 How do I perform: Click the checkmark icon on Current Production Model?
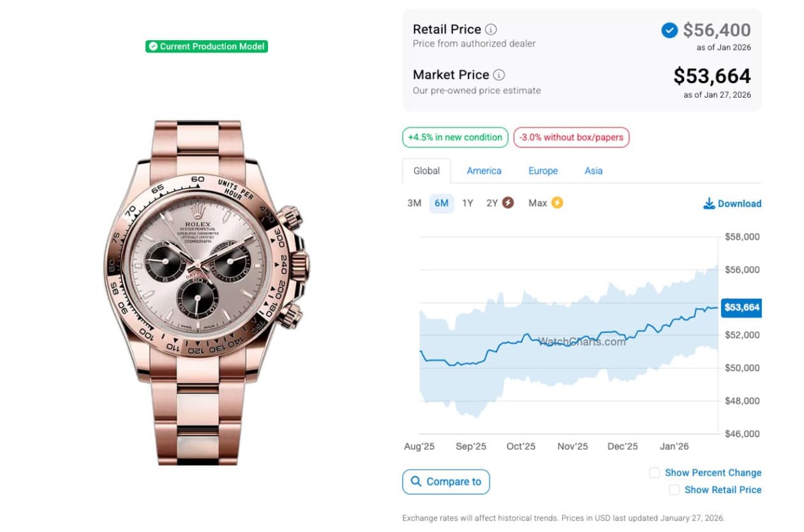point(153,47)
